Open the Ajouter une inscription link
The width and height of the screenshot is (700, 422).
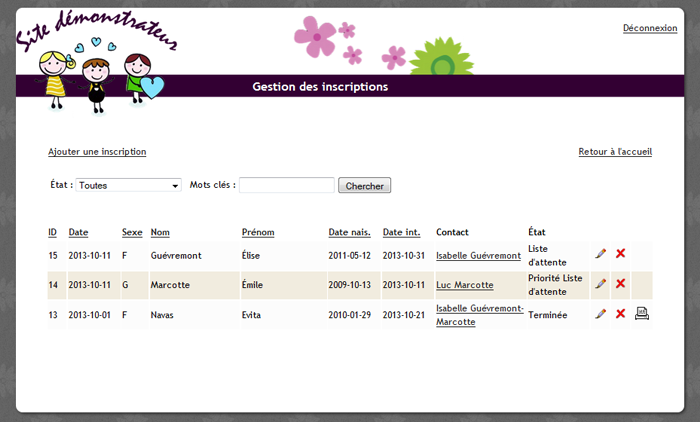97,152
